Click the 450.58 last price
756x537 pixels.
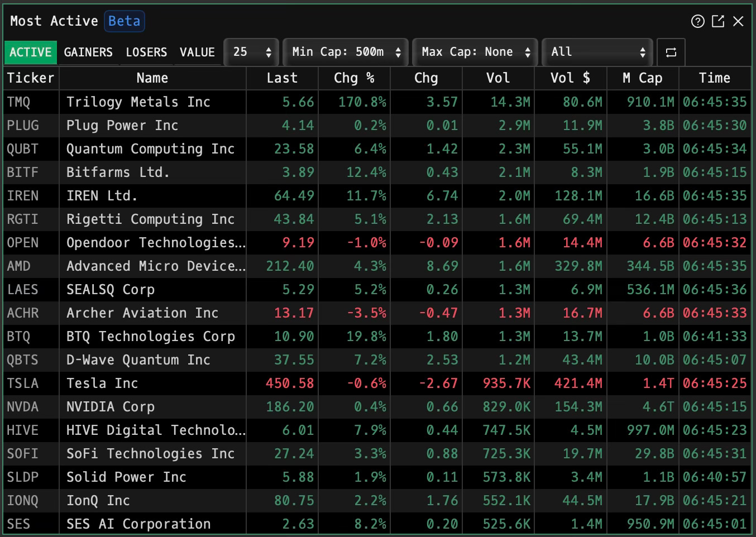[x=290, y=383]
